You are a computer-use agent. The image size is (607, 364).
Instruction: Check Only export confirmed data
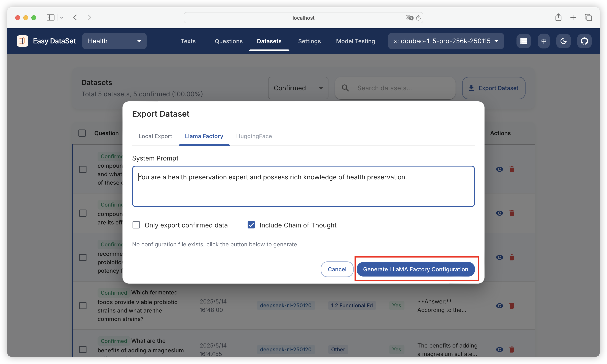136,225
